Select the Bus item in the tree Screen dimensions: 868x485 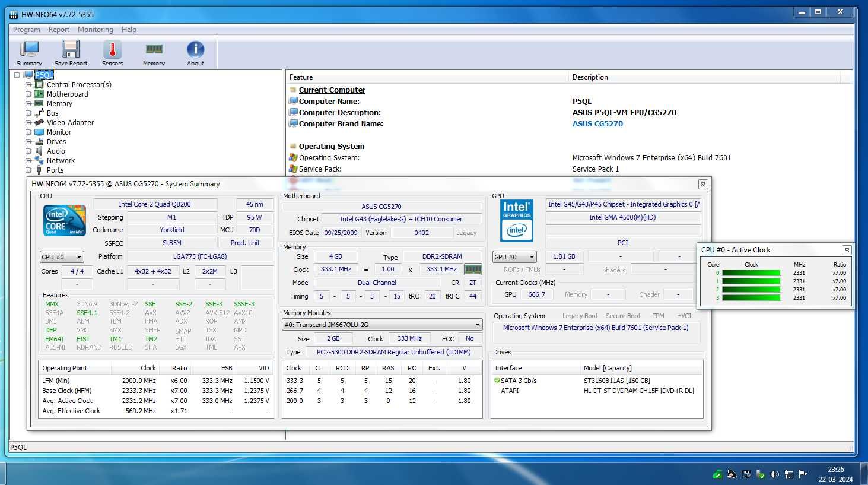pyautogui.click(x=52, y=113)
